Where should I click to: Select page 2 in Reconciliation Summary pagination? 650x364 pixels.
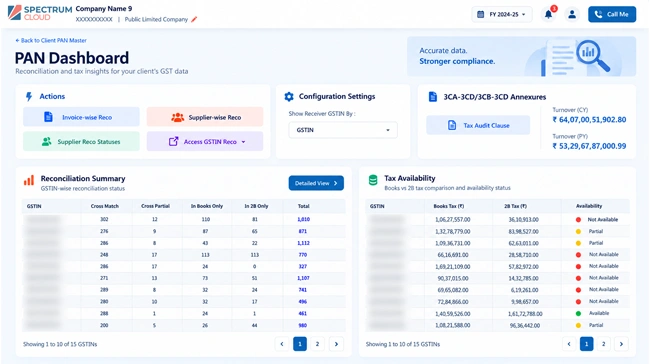(318, 344)
